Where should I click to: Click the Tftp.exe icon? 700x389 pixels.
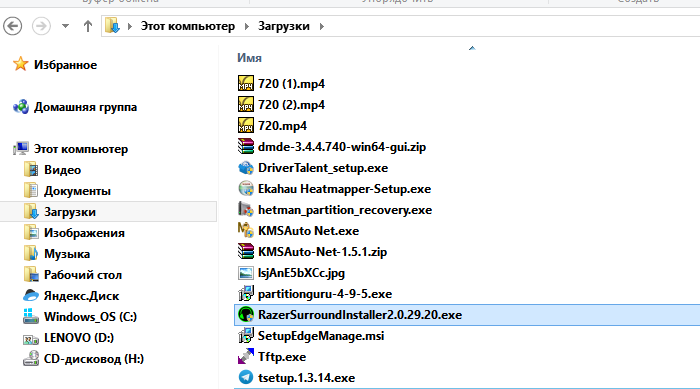(x=246, y=356)
